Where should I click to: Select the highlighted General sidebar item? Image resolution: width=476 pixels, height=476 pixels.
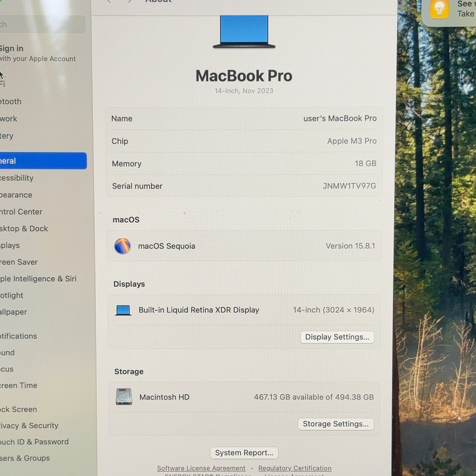(43, 161)
